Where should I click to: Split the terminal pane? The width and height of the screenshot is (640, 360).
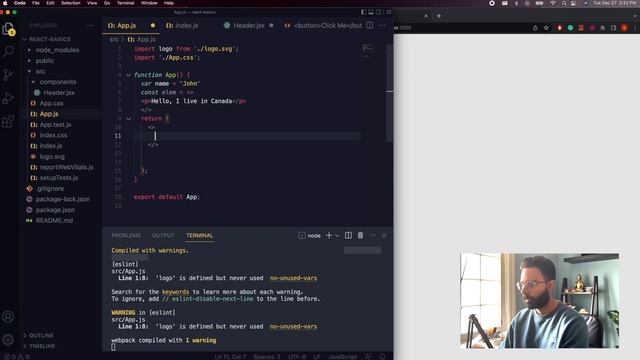pos(348,236)
